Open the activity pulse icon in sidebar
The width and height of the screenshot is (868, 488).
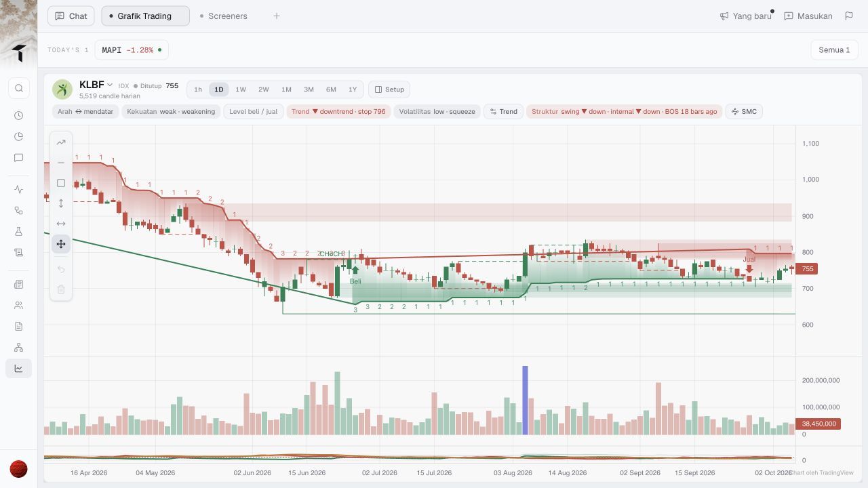click(x=19, y=190)
